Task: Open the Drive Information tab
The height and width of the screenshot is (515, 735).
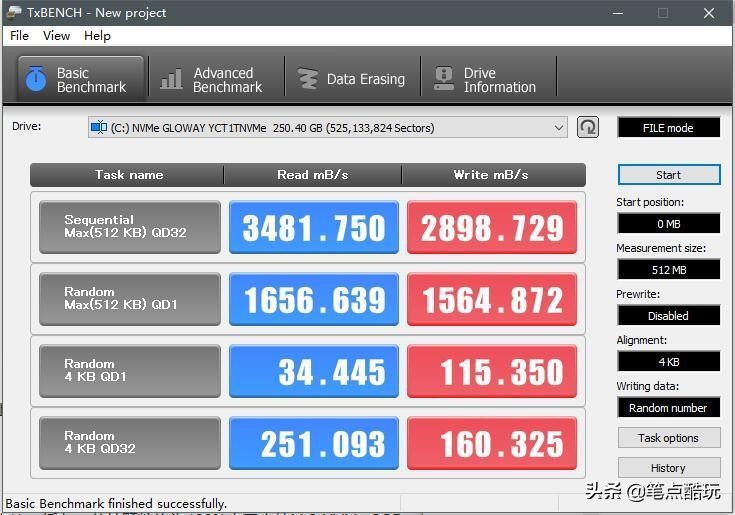Action: click(488, 79)
